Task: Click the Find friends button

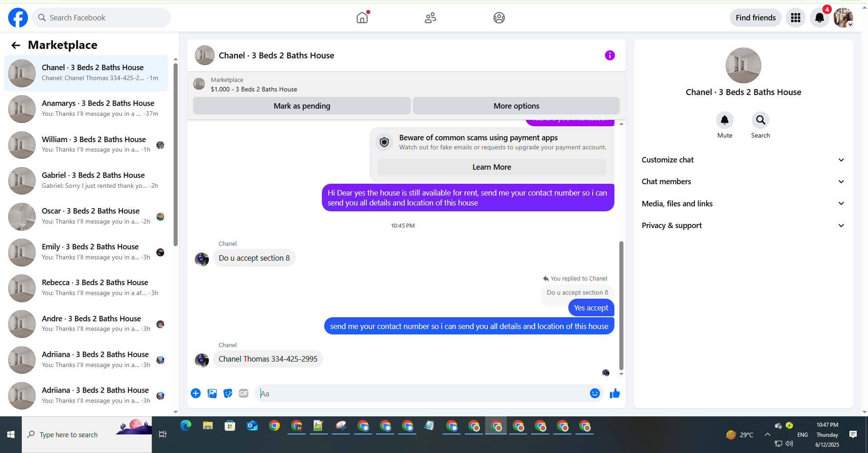Action: click(x=755, y=18)
